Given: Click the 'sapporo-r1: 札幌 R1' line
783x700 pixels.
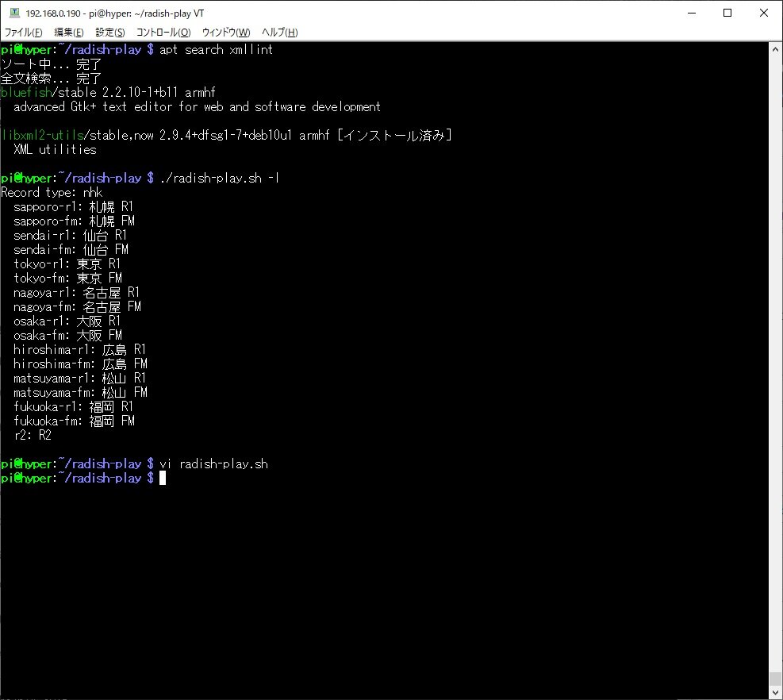Looking at the screenshot, I should pos(74,207).
